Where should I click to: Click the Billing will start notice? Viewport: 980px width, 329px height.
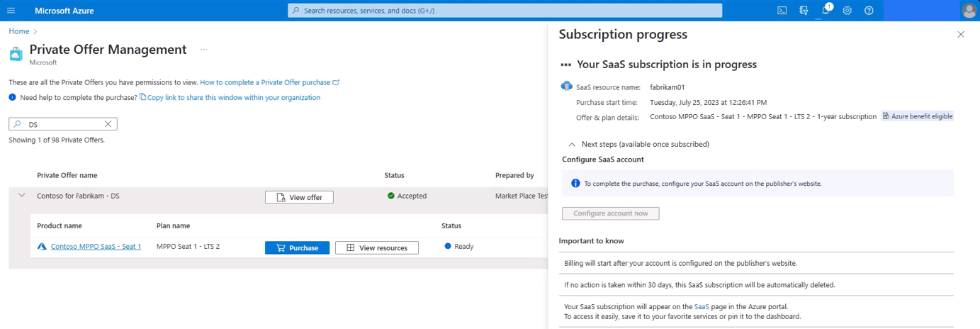click(x=680, y=263)
